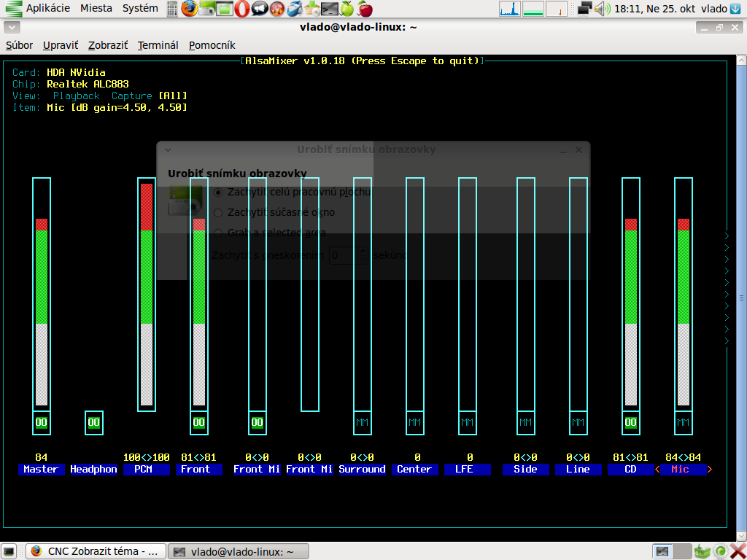Launch Firefox from the top panel

190,9
